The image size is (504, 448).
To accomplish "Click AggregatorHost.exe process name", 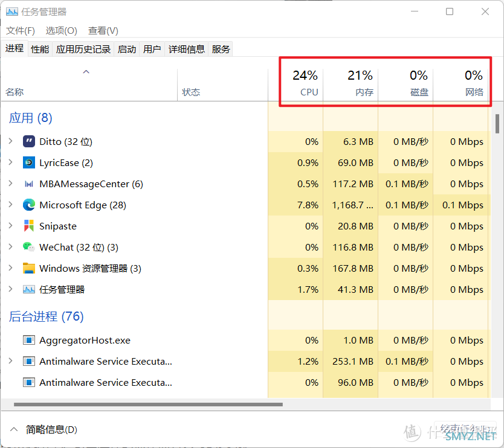I will [85, 340].
